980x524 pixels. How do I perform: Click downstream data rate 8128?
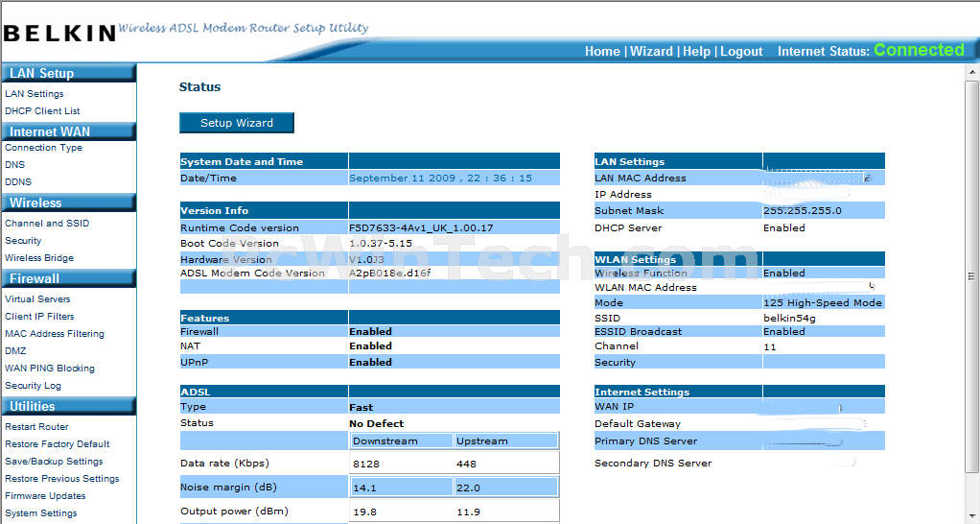coord(366,464)
